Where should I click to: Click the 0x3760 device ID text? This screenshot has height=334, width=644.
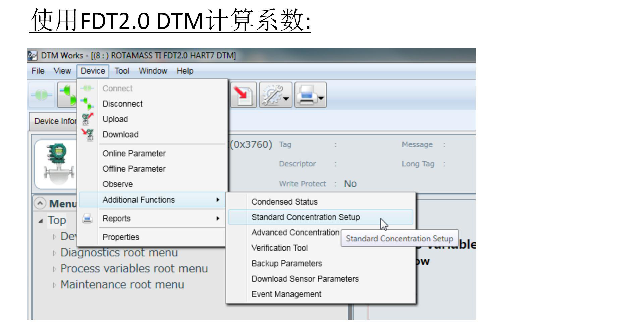pyautogui.click(x=251, y=145)
